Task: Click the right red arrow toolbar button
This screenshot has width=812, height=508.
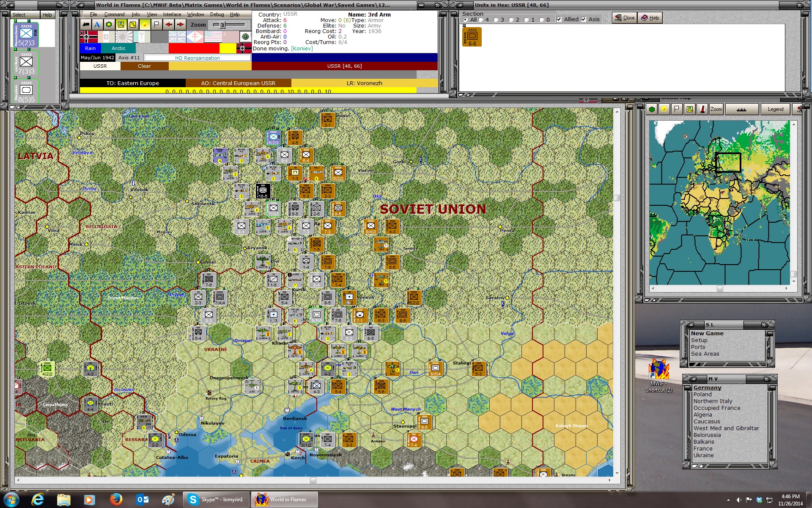Action: 181,25
